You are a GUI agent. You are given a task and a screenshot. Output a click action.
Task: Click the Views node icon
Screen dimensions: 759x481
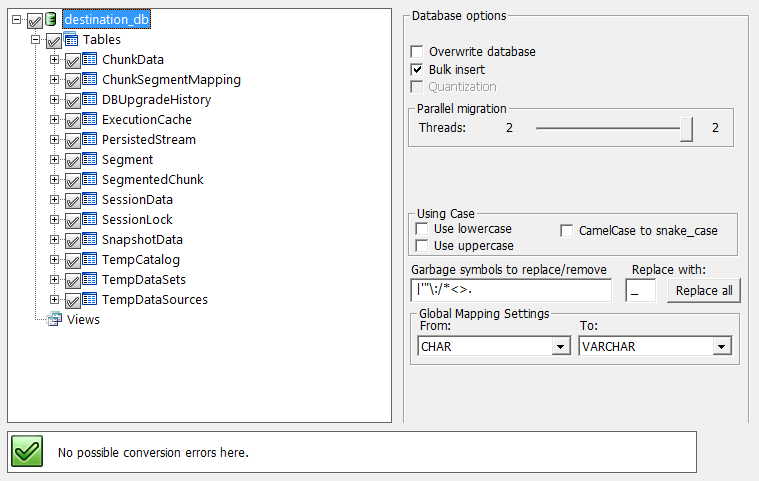[x=54, y=319]
